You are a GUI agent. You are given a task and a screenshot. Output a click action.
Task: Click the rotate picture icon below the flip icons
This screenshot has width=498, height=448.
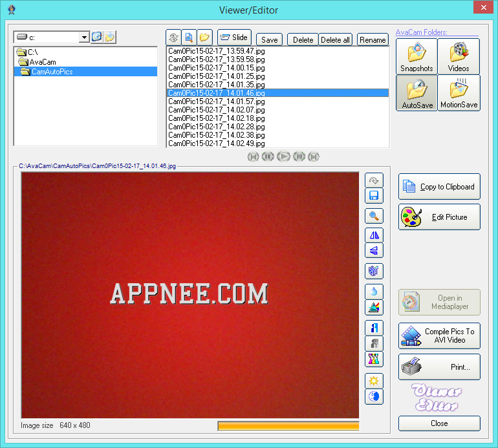click(x=374, y=271)
